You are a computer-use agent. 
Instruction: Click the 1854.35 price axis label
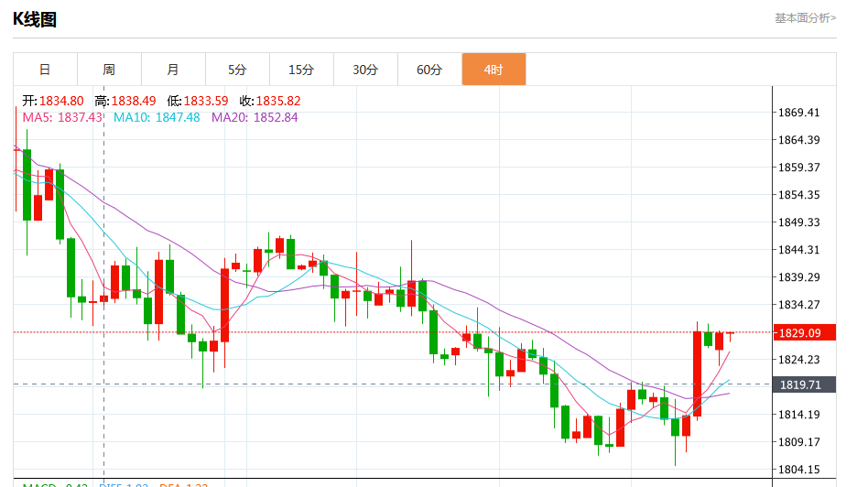pyautogui.click(x=798, y=195)
